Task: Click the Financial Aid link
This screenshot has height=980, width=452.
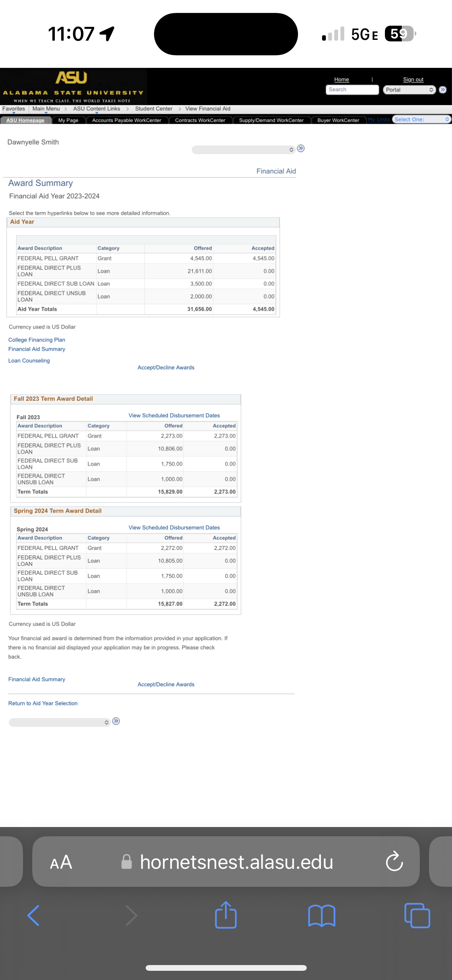Action: (276, 171)
